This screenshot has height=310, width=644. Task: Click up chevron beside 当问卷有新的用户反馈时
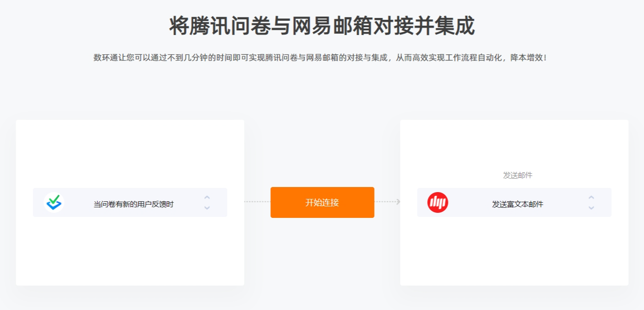tap(207, 198)
